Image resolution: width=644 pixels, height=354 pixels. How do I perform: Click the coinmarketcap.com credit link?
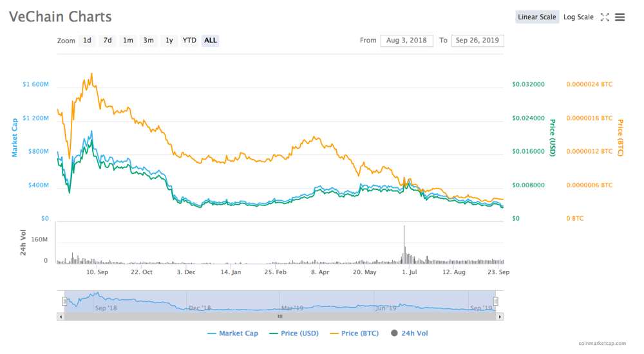[602, 343]
